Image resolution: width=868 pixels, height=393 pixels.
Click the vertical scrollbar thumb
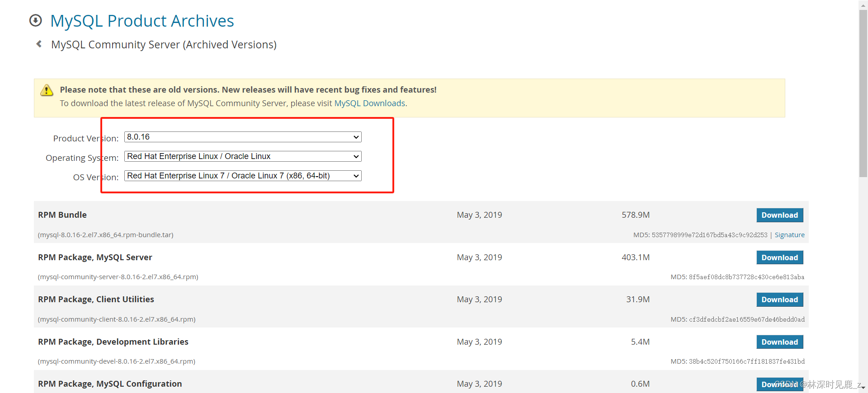tap(863, 94)
